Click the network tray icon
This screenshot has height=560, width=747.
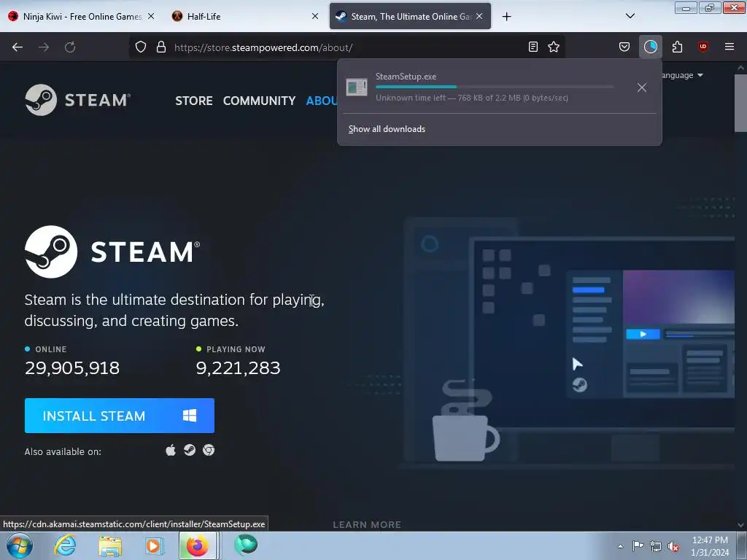656,546
